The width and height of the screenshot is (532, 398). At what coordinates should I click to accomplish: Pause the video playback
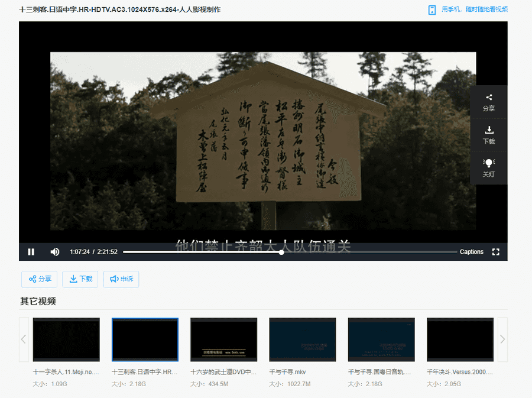pos(31,252)
